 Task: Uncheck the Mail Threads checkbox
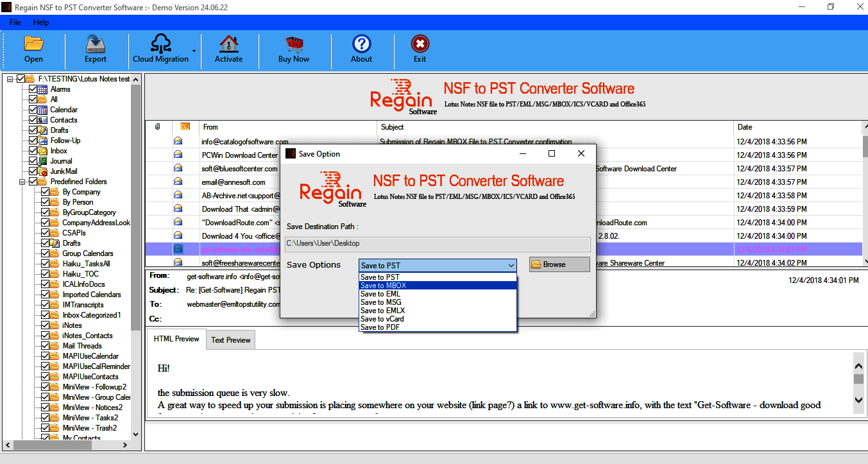[46, 346]
